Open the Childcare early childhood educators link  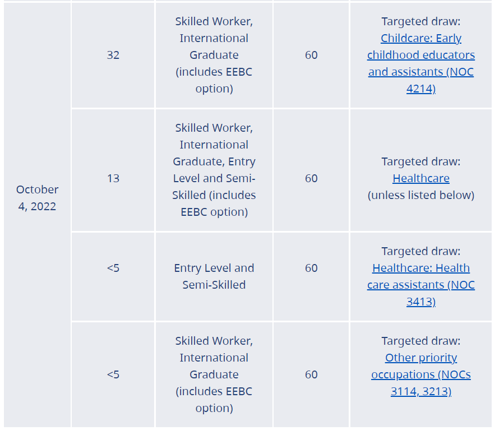(x=421, y=55)
